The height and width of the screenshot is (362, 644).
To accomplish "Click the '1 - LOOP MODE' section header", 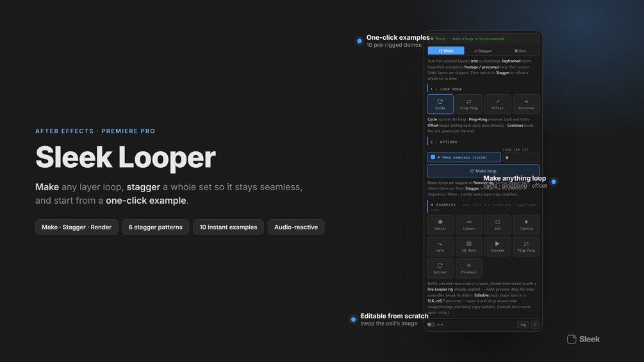I will click(x=446, y=89).
